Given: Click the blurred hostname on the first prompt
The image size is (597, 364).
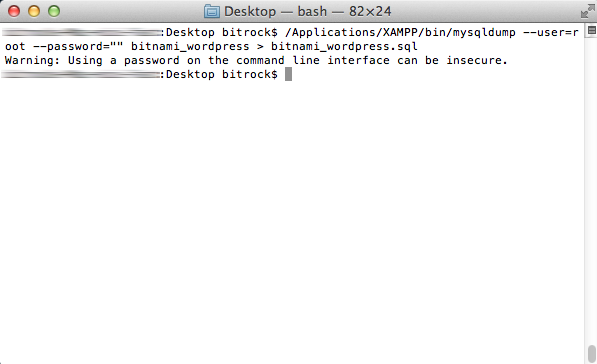Looking at the screenshot, I should point(81,33).
